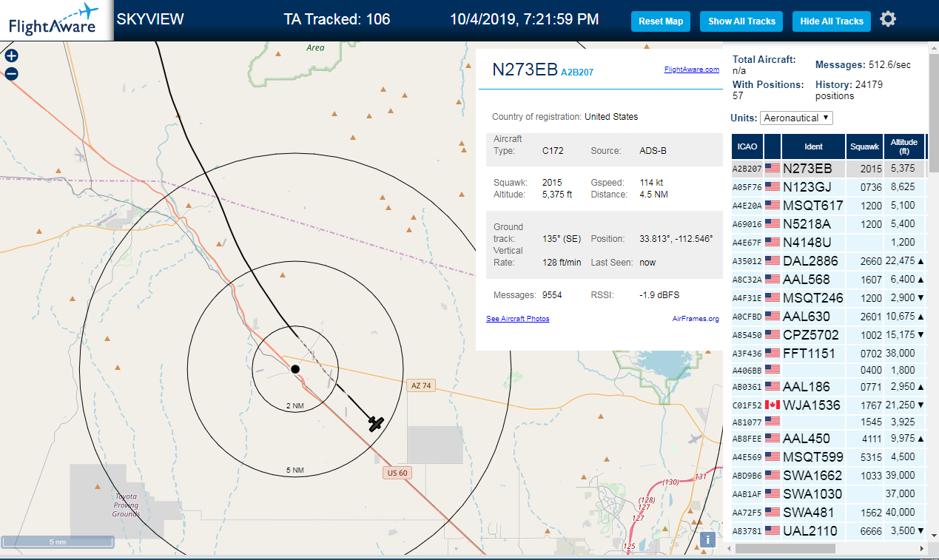Screen dimensions: 939x560
Task: Select the AAL568 aircraft row
Action: click(x=828, y=280)
